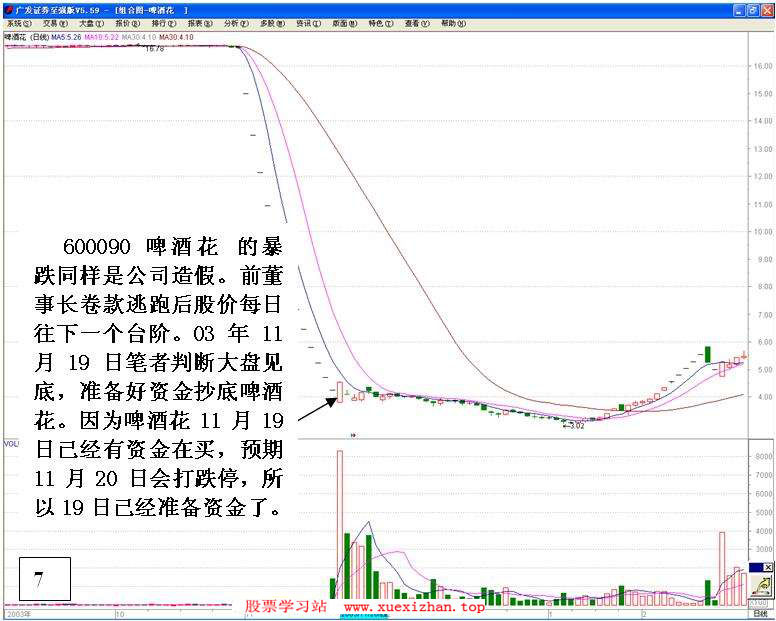Image resolution: width=776 pixels, height=621 pixels.
Task: Click the 16.00 price axis label
Action: point(763,66)
